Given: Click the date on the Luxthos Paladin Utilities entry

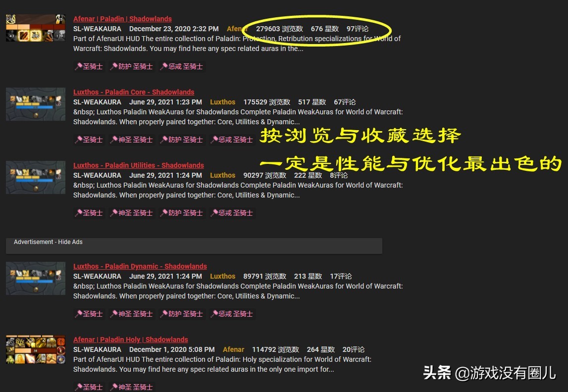Looking at the screenshot, I should (165, 175).
